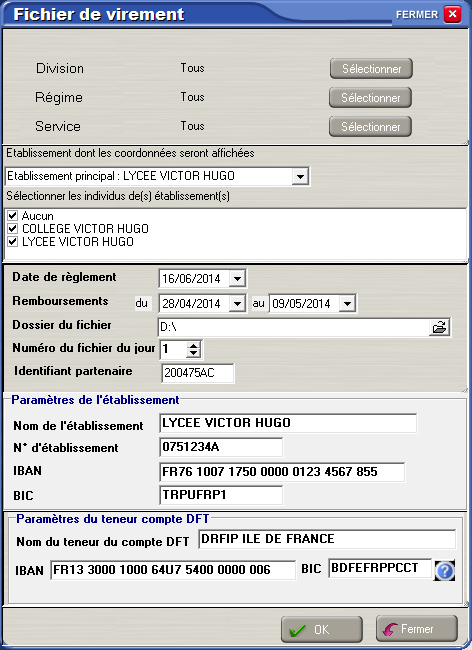Click the Fermer button at the bottom
Viewport: 472px width, 650px height.
point(417,628)
